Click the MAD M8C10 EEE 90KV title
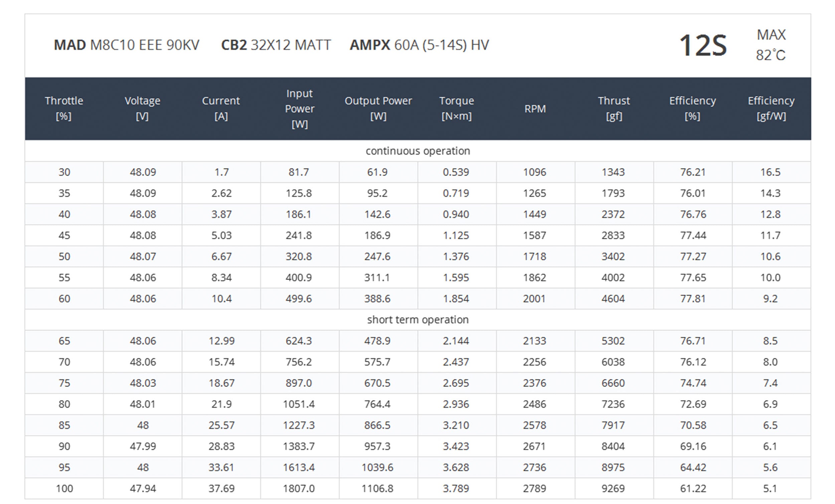Image resolution: width=835 pixels, height=504 pixels. pyautogui.click(x=126, y=45)
